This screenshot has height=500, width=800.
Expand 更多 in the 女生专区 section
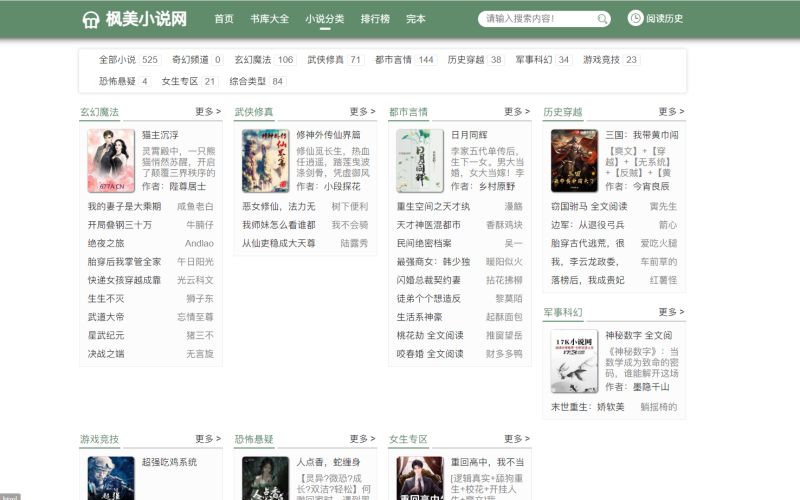[517, 438]
